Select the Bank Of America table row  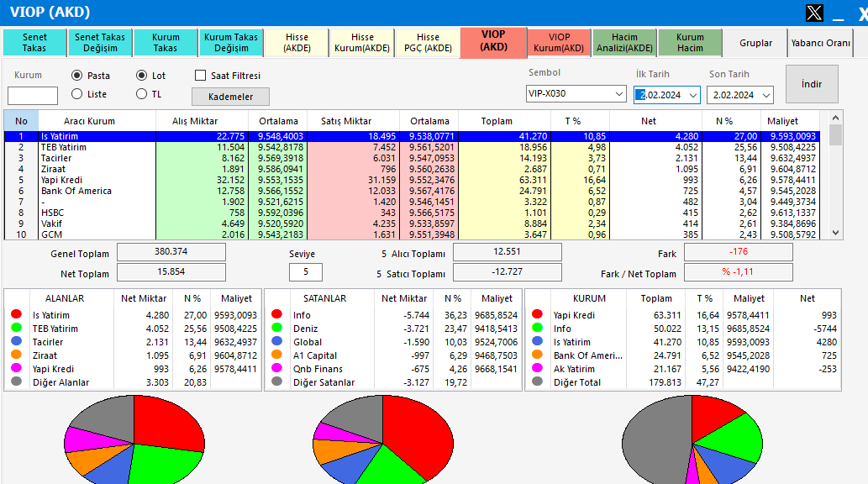click(x=412, y=191)
